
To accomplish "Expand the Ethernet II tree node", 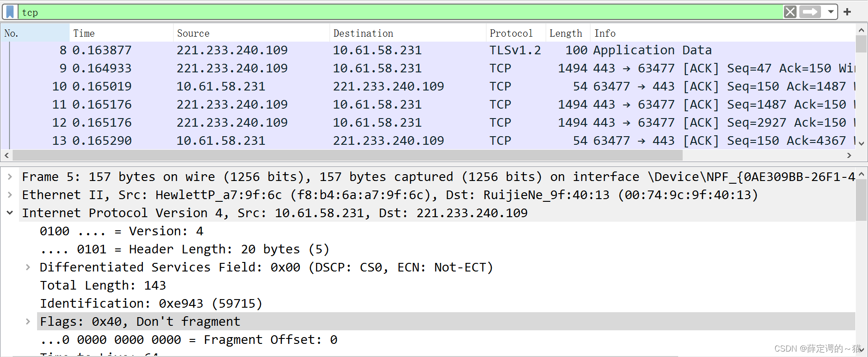I will tap(10, 195).
